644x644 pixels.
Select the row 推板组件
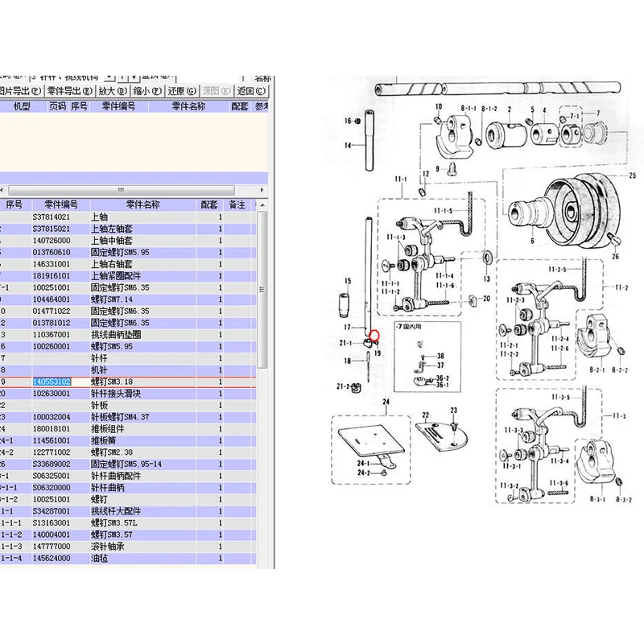128,429
